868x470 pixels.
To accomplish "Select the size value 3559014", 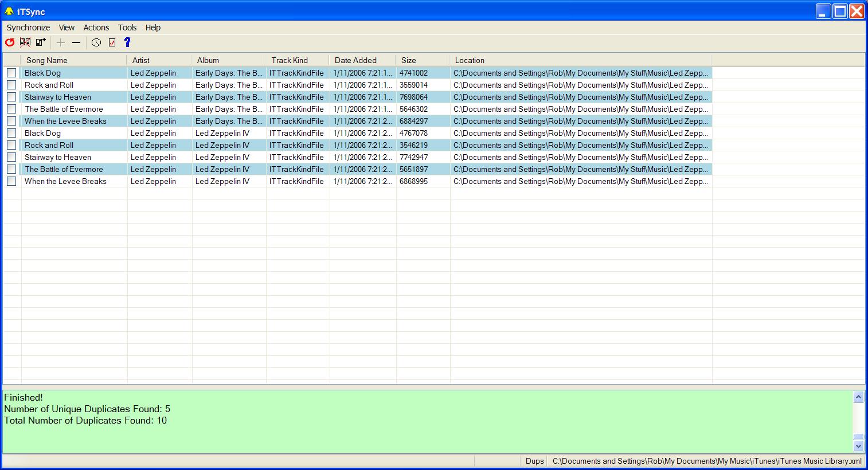I will (413, 85).
